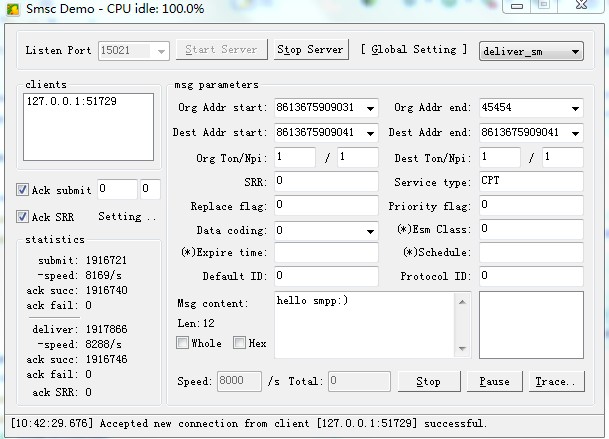Open the Global Setting link
Image resolution: width=609 pixels, height=439 pixels.
[413, 49]
